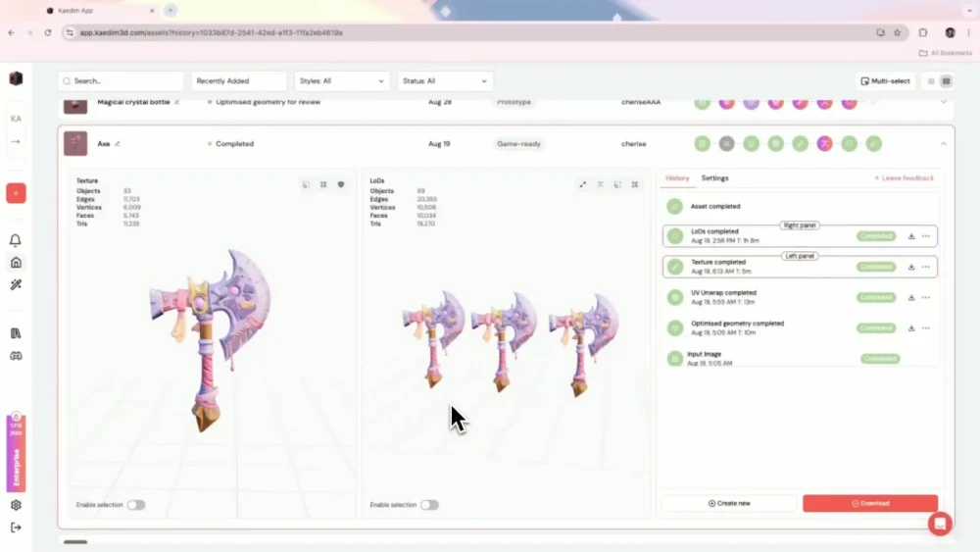Screen dimensions: 980x552
Task: Toggle Enable selection in Texture viewer
Action: point(135,505)
